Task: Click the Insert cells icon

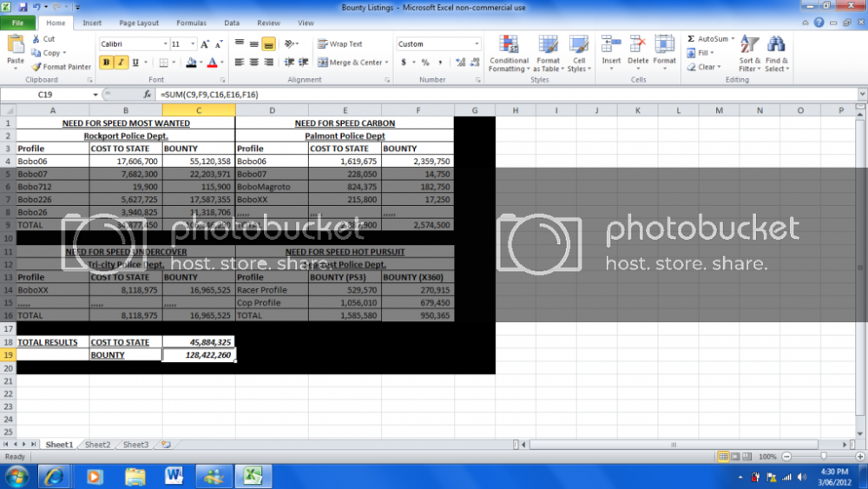Action: coord(611,44)
